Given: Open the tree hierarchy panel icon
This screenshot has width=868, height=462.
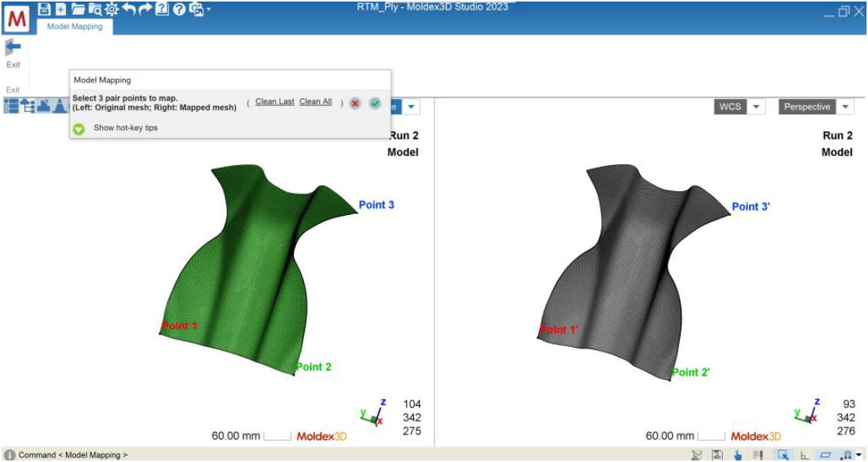Looking at the screenshot, I should click(27, 106).
